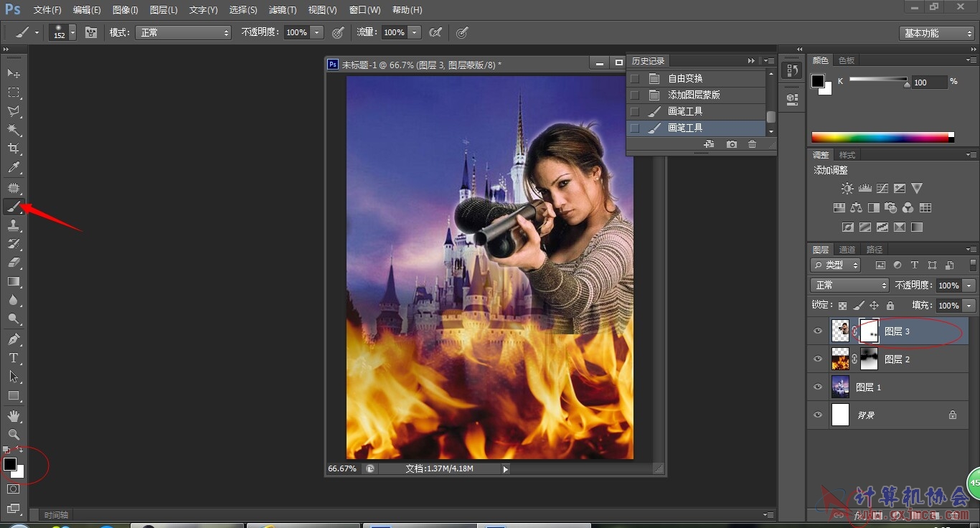Open the brush preset picker dropdown

click(72, 32)
